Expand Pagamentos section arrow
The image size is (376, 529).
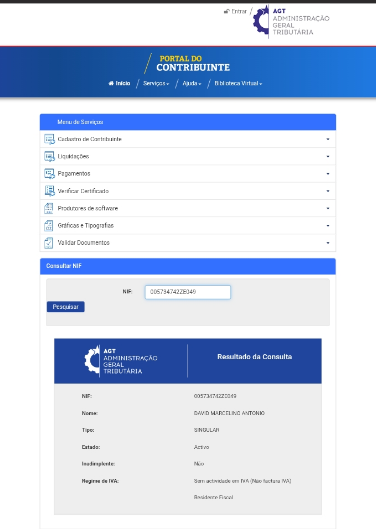(x=328, y=174)
